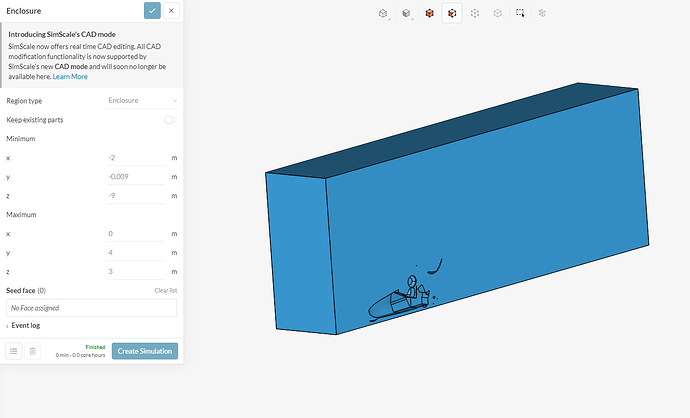Activate the box selection tool
This screenshot has width=690, height=418.
click(520, 14)
